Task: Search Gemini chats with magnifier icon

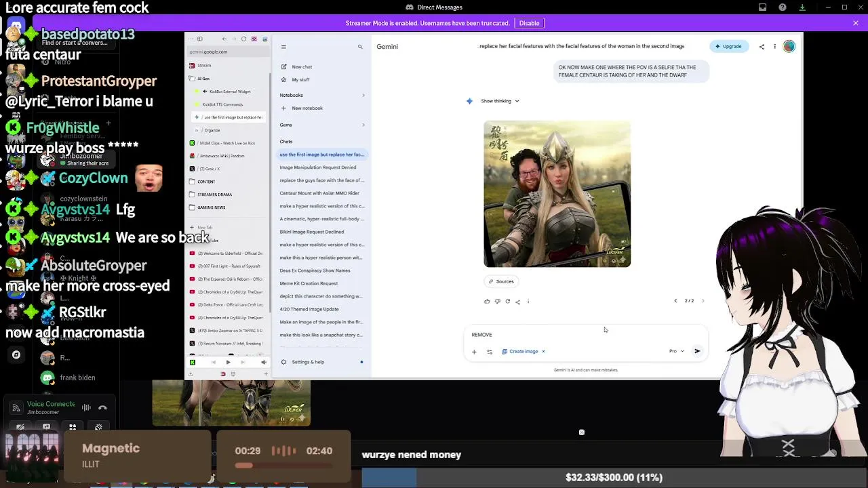Action: [x=360, y=47]
